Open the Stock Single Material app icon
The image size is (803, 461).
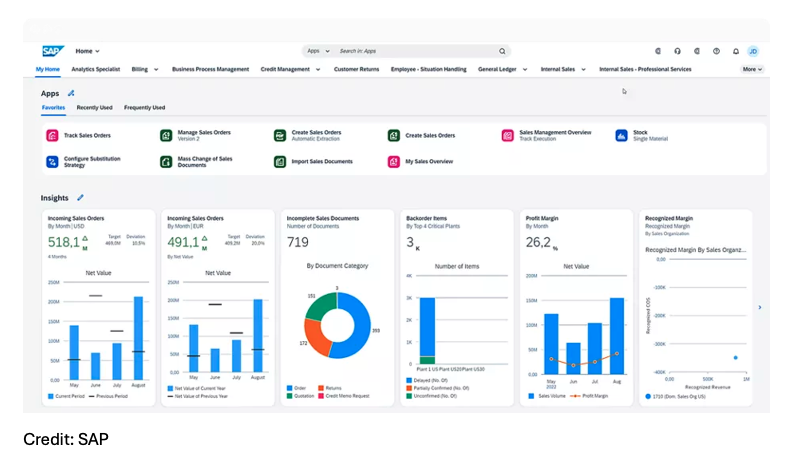coord(621,135)
